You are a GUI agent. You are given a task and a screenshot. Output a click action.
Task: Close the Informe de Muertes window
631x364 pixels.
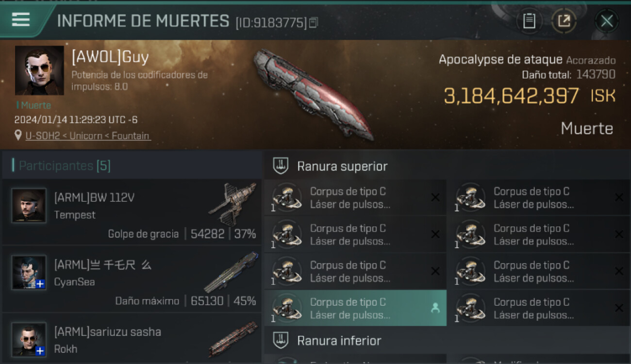pos(607,21)
